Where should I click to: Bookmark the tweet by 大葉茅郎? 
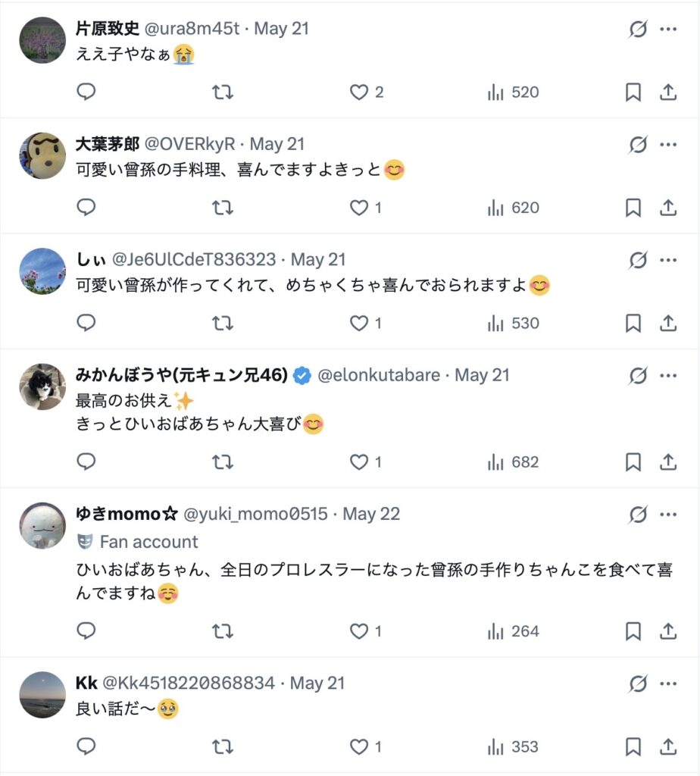(633, 208)
